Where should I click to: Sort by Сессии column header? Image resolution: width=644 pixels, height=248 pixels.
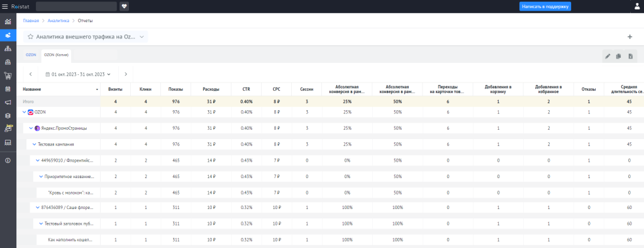click(307, 89)
